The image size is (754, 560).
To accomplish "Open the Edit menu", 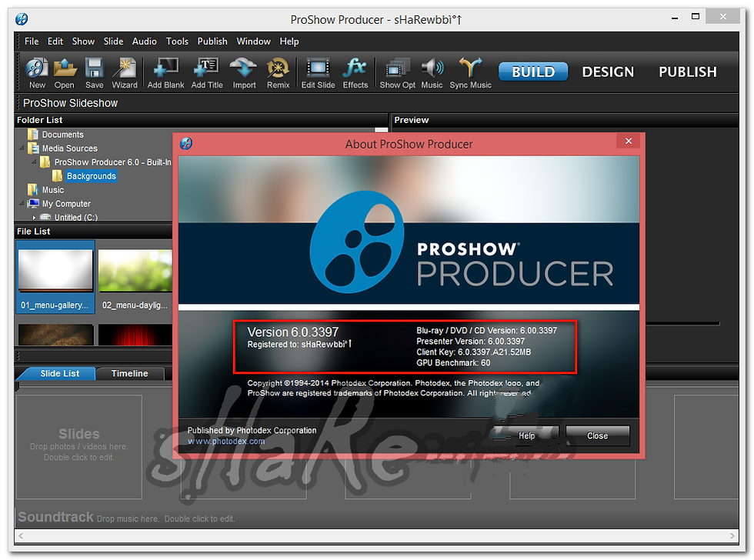I will [x=55, y=42].
